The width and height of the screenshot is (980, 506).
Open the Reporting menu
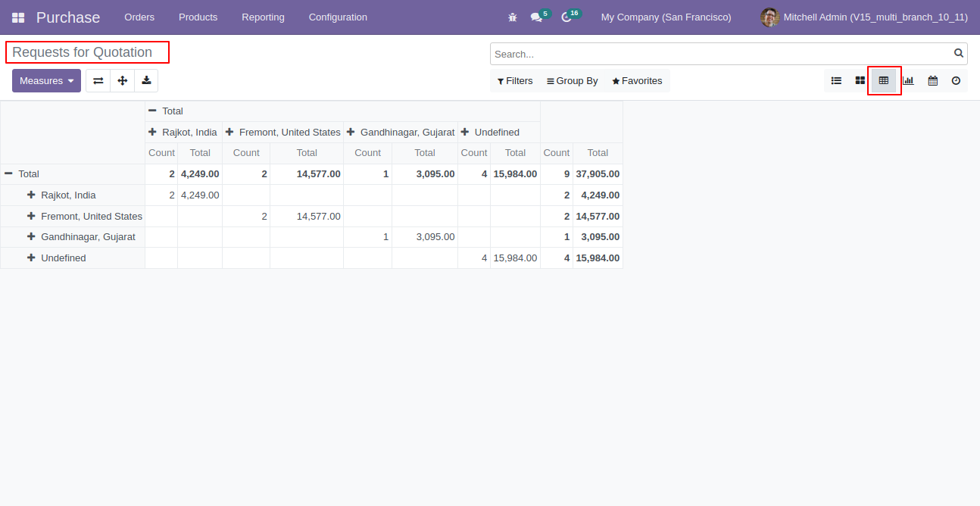point(263,17)
